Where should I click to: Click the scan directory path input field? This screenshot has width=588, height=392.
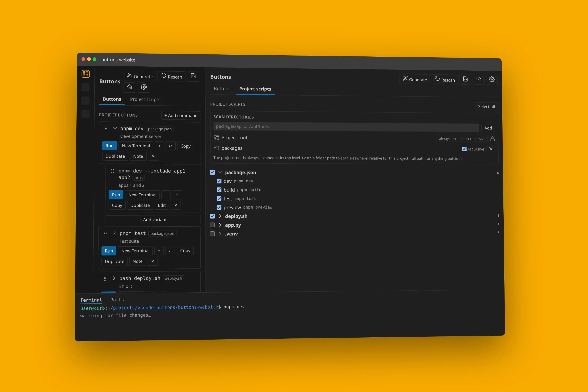(x=346, y=127)
